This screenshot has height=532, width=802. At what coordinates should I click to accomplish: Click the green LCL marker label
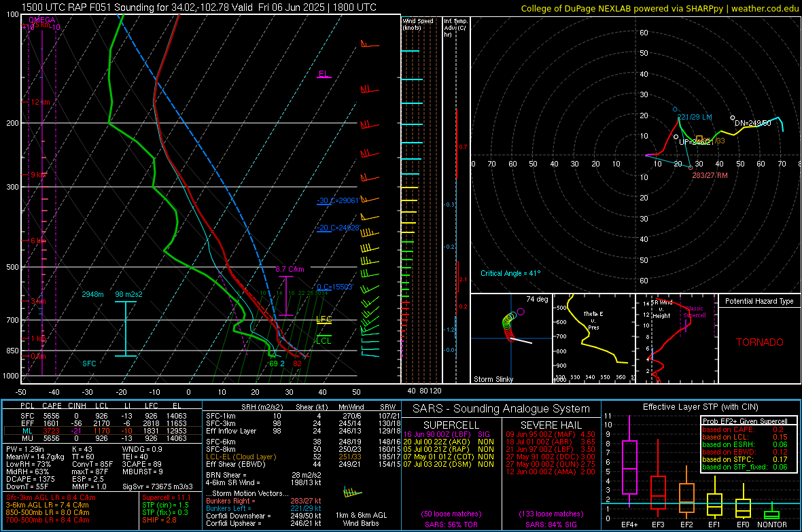click(x=324, y=340)
